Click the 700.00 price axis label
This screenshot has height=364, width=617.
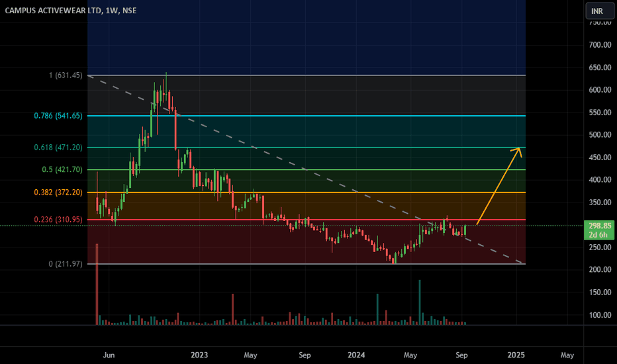click(600, 45)
